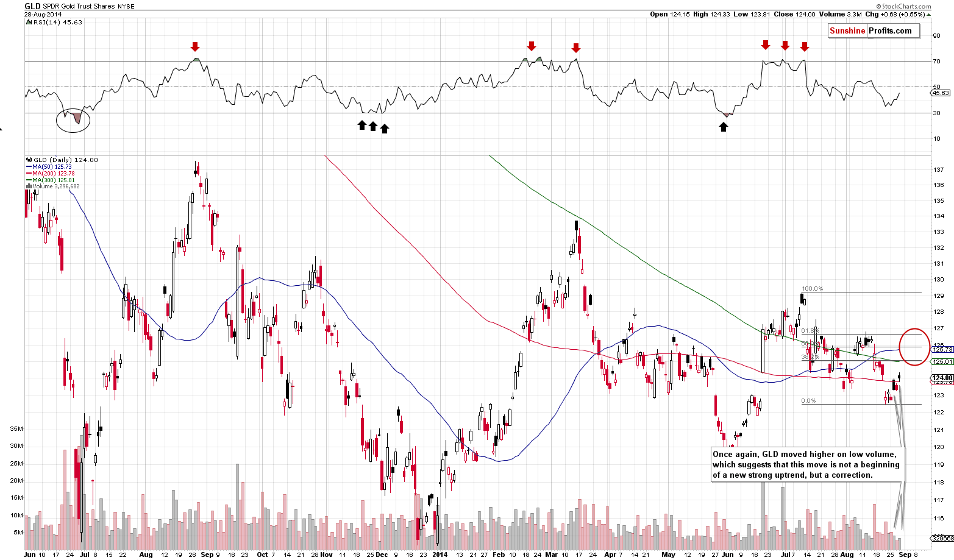
Task: Click the Mar month marker on time axis
Action: [552, 555]
